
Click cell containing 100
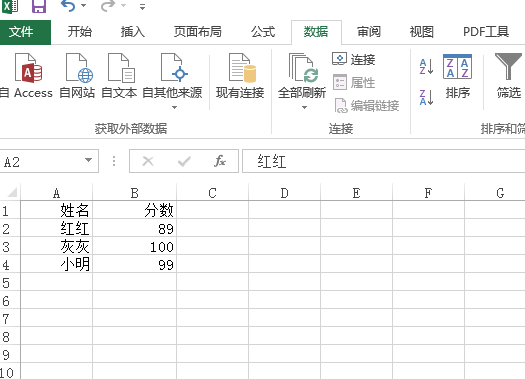(x=135, y=246)
